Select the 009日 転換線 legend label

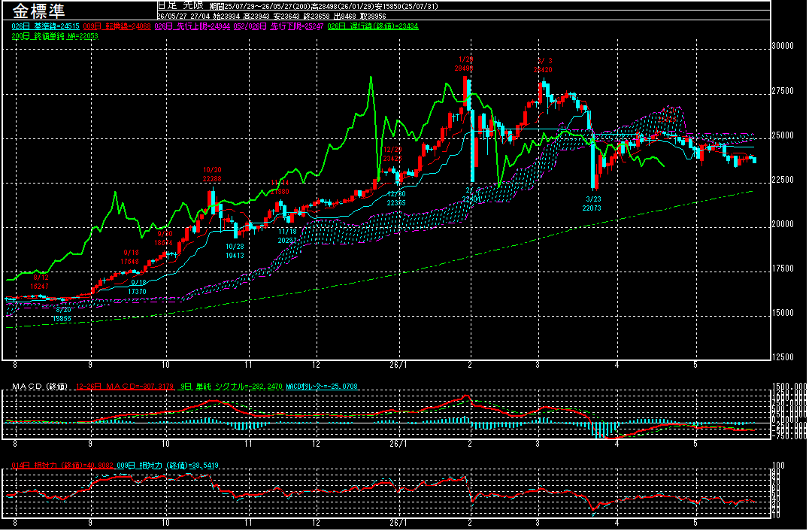pyautogui.click(x=117, y=26)
